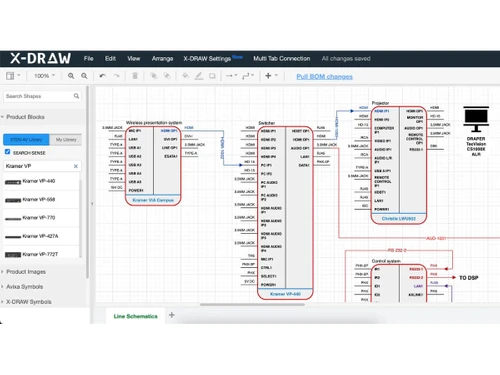Click the TO DSP label
500x375 pixels.
pos(469,278)
